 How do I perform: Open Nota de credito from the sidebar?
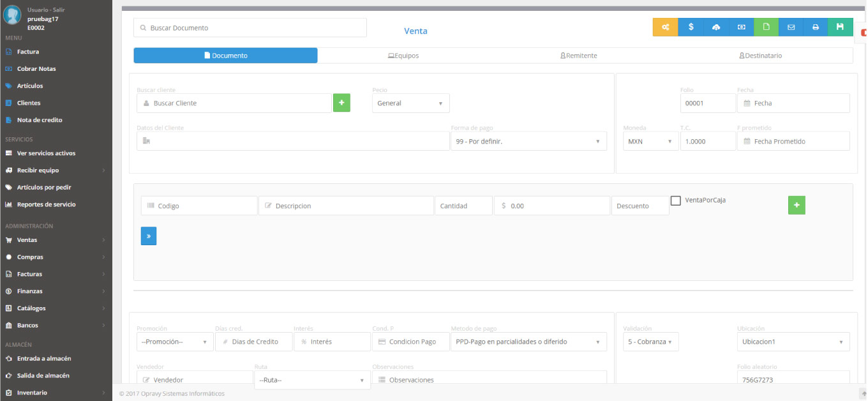click(40, 119)
